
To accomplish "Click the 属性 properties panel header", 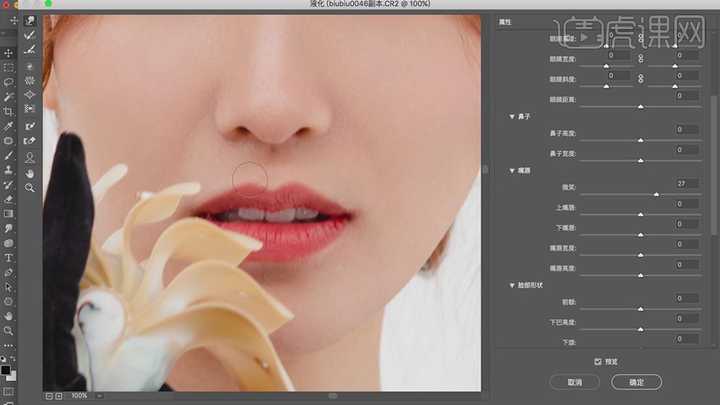I will pos(505,22).
